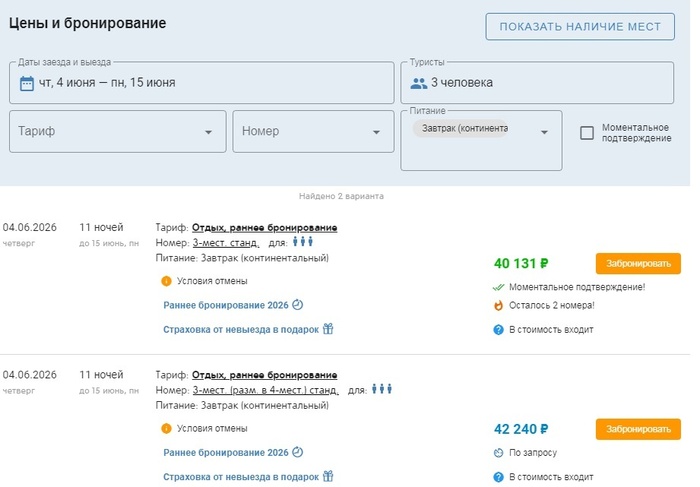Enable Моментальное подтверждение checkbox
This screenshot has width=700, height=487.
pos(587,133)
